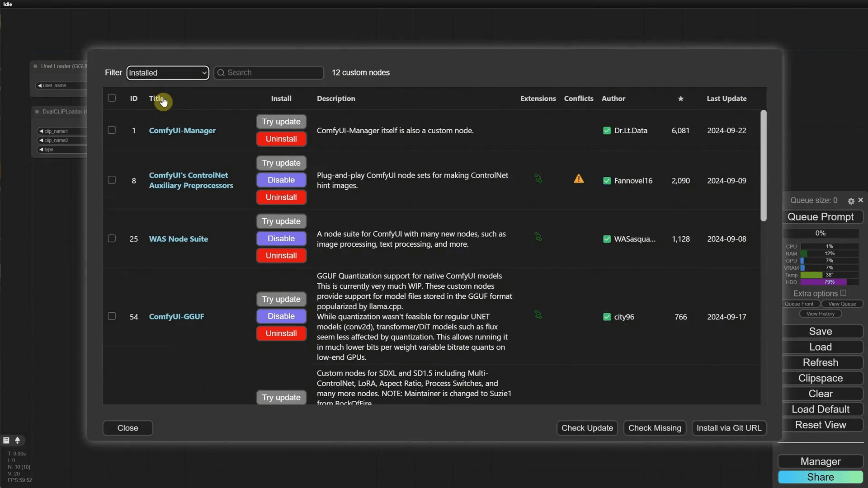Click ControlNet Auxiliary extensions link icon
The image size is (868, 488).
pyautogui.click(x=538, y=179)
